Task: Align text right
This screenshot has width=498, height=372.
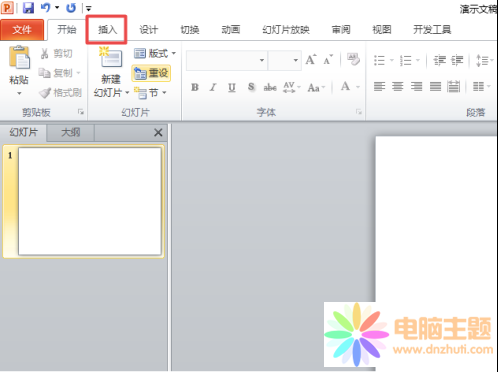Action: tap(416, 87)
